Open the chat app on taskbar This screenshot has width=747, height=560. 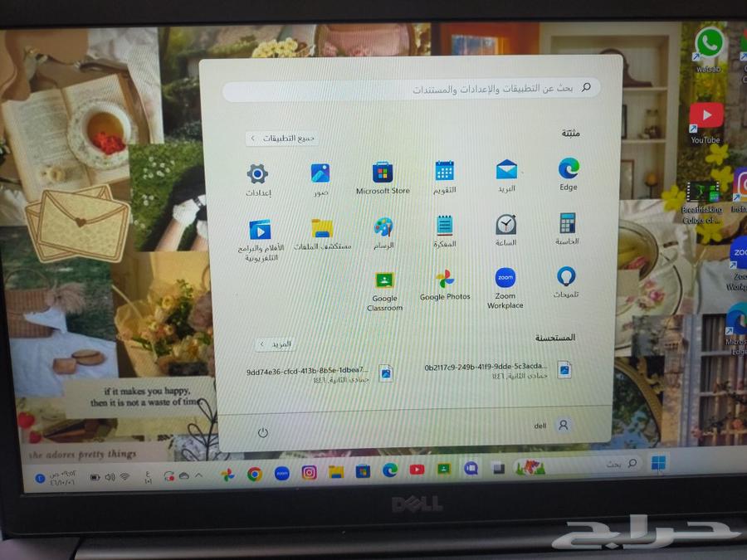(471, 469)
